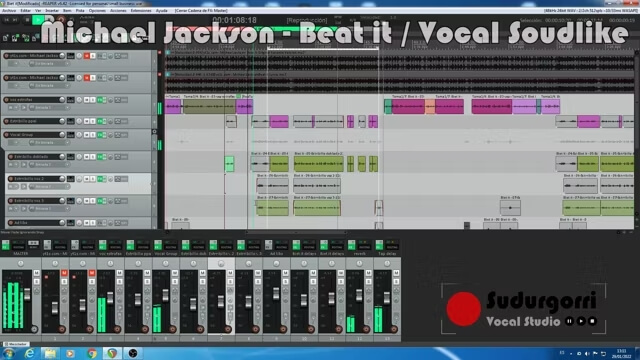This screenshot has width=640, height=360.
Task: Open input dropdown of 'Vocal Group' track
Action: 49,143
